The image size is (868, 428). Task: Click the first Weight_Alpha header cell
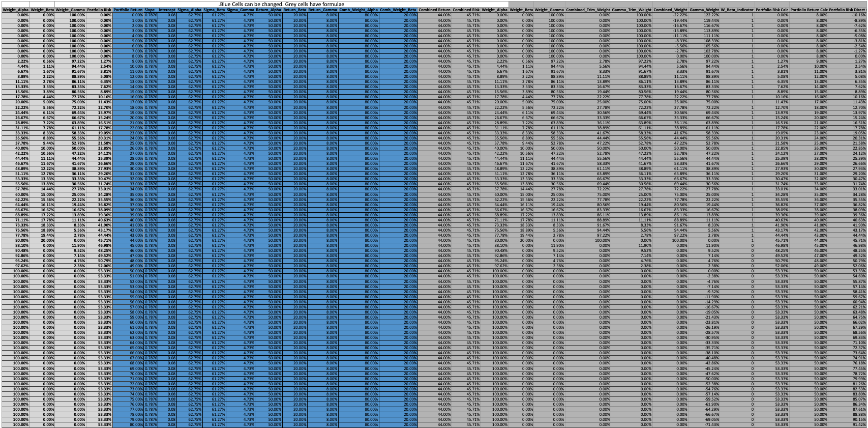(x=15, y=10)
